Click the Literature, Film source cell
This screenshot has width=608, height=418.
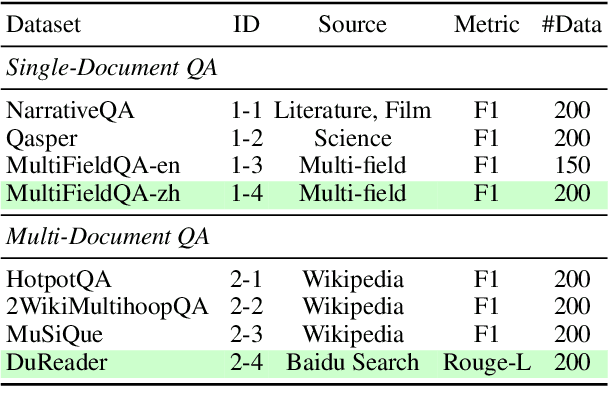pos(351,111)
